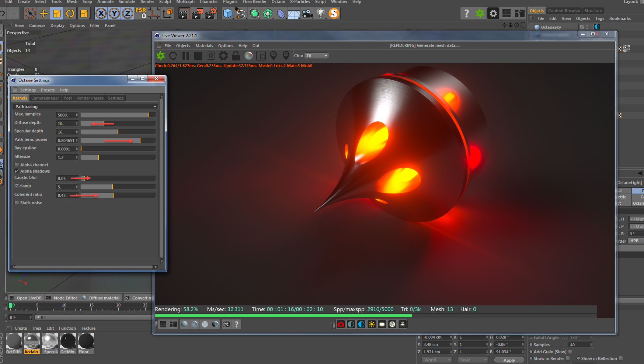Toggle Add Grain (Slow) checkbox

[570, 352]
